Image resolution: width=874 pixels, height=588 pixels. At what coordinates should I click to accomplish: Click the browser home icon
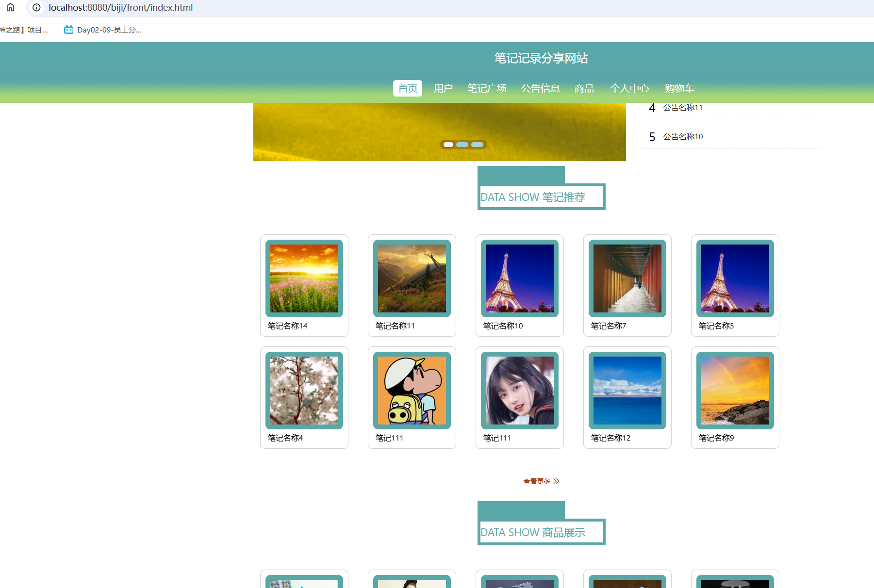point(10,7)
